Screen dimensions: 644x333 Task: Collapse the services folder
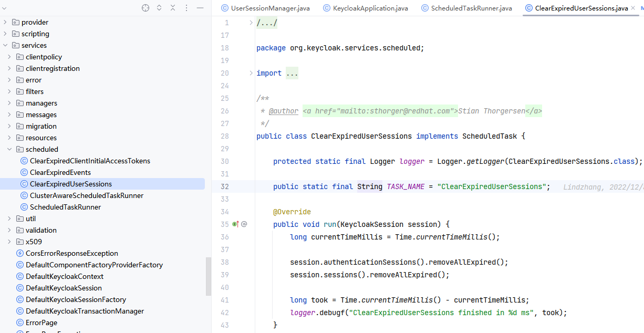5,45
